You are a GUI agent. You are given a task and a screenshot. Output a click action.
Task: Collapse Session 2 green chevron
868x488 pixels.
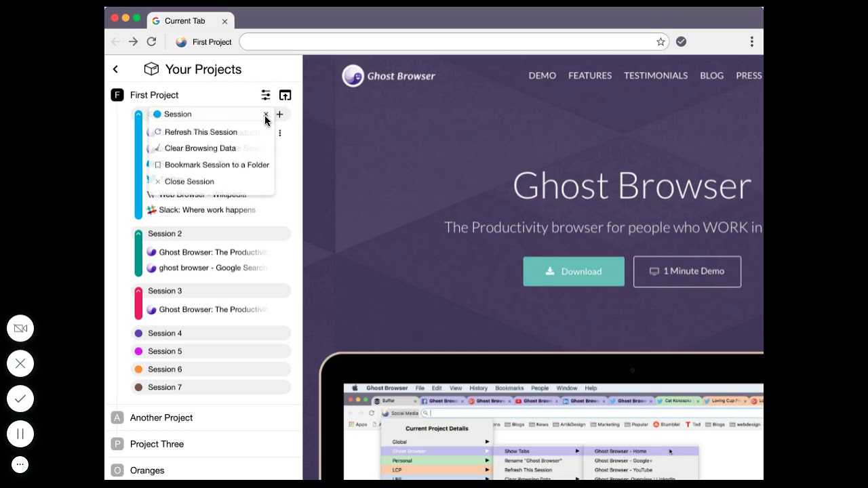click(138, 234)
